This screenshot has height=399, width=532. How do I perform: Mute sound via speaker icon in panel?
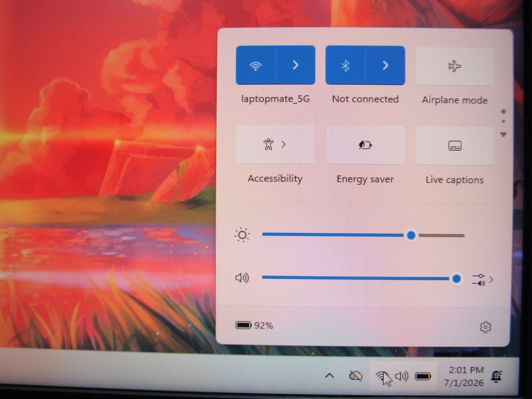[242, 278]
